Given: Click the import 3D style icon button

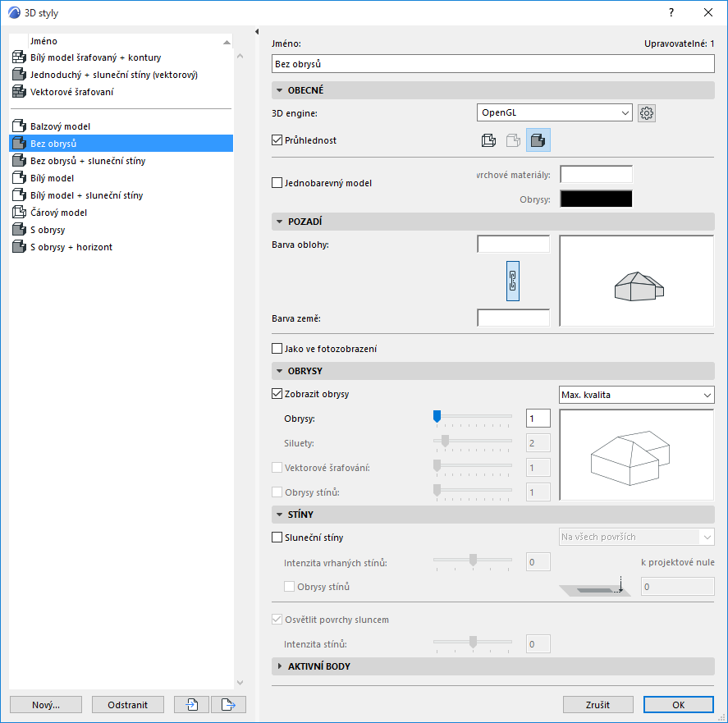Looking at the screenshot, I should click(192, 704).
